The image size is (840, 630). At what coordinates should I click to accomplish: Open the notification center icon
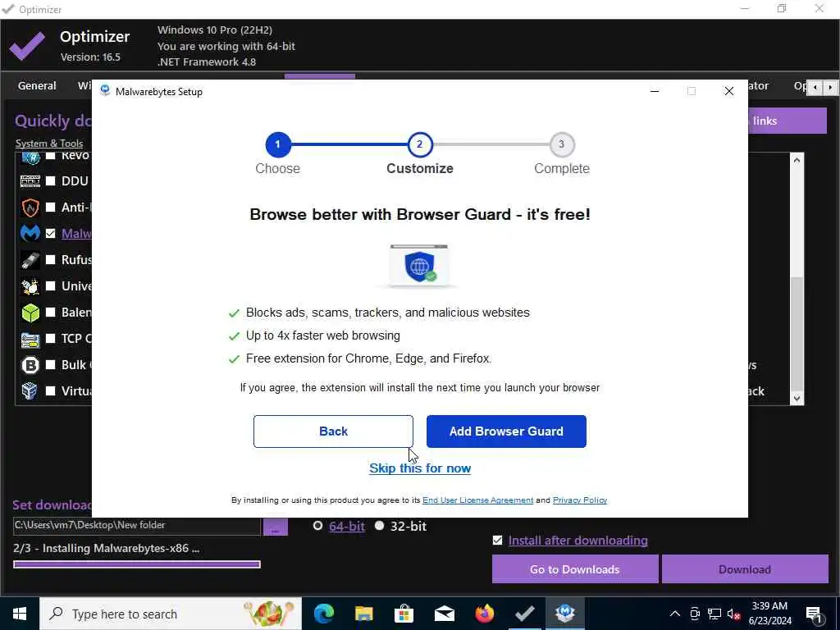814,614
